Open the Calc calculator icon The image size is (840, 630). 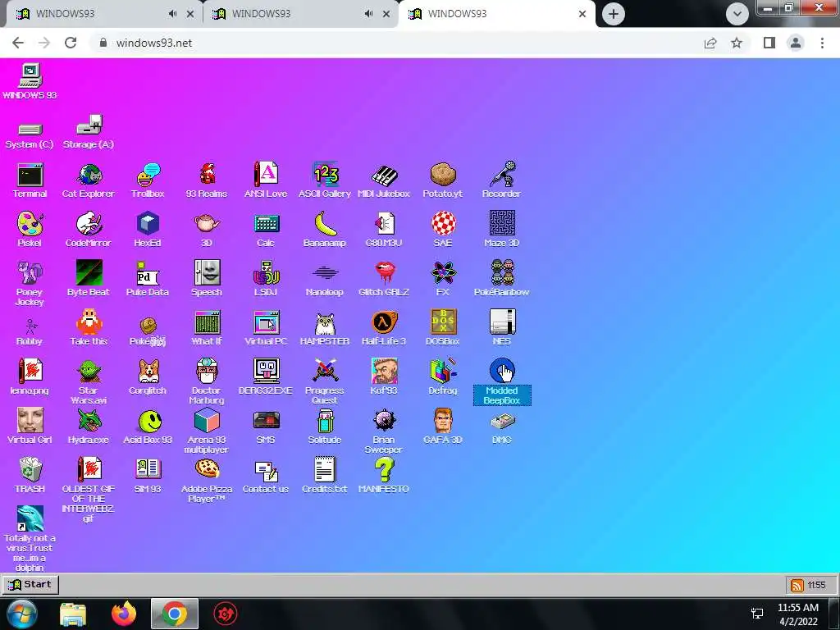266,224
